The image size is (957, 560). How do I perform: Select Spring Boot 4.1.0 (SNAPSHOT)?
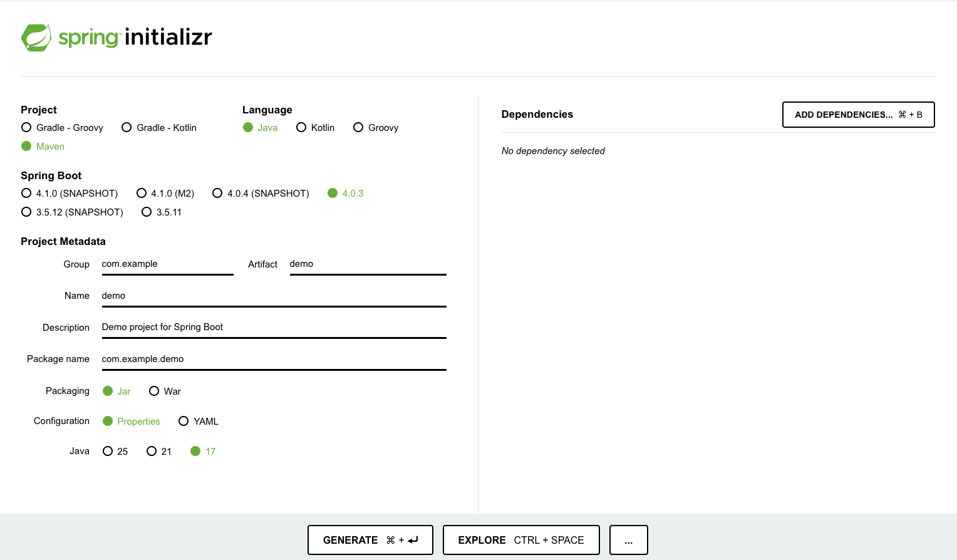tap(26, 194)
